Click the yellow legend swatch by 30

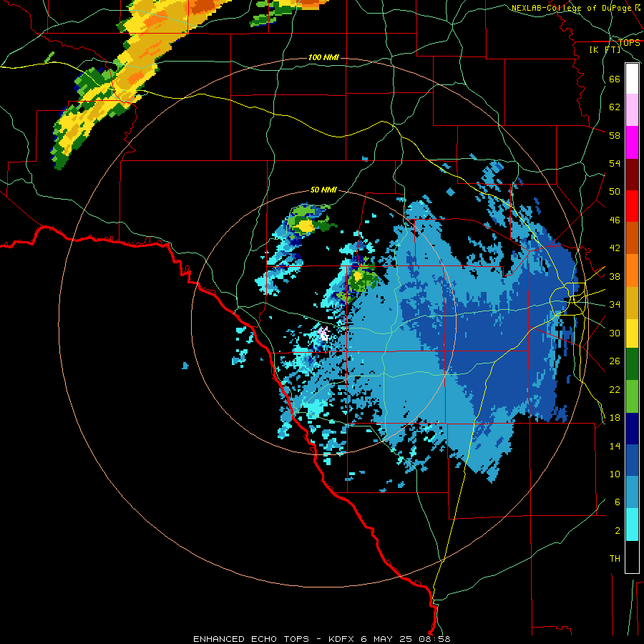[x=632, y=333]
